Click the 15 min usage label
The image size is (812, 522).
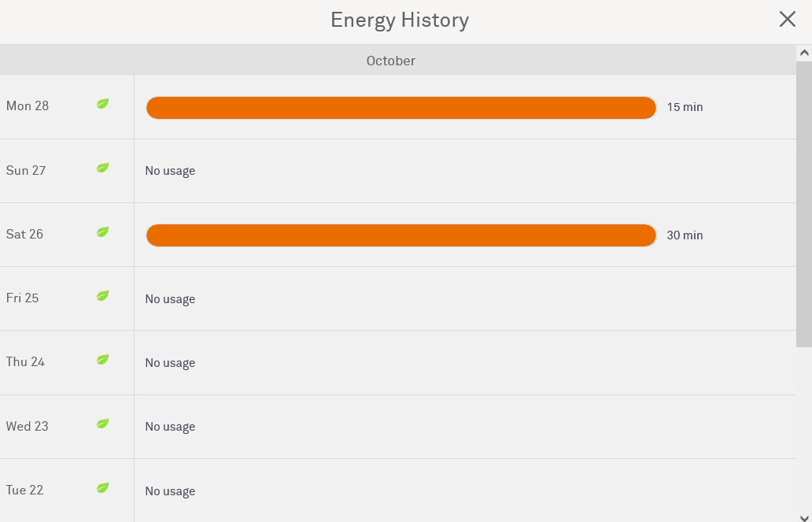(685, 107)
